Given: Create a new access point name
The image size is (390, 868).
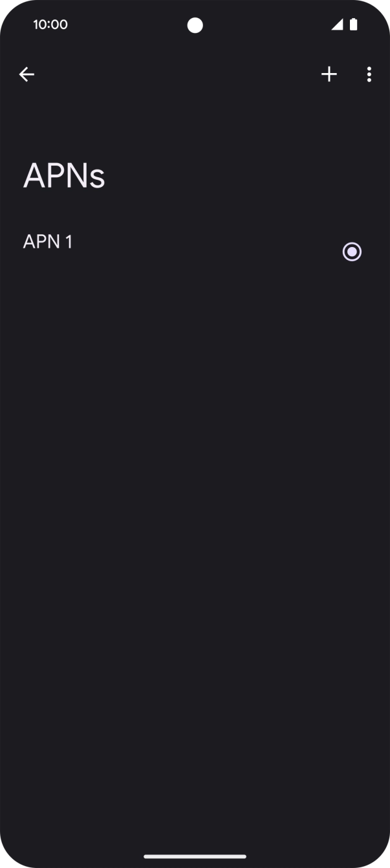Looking at the screenshot, I should 329,74.
